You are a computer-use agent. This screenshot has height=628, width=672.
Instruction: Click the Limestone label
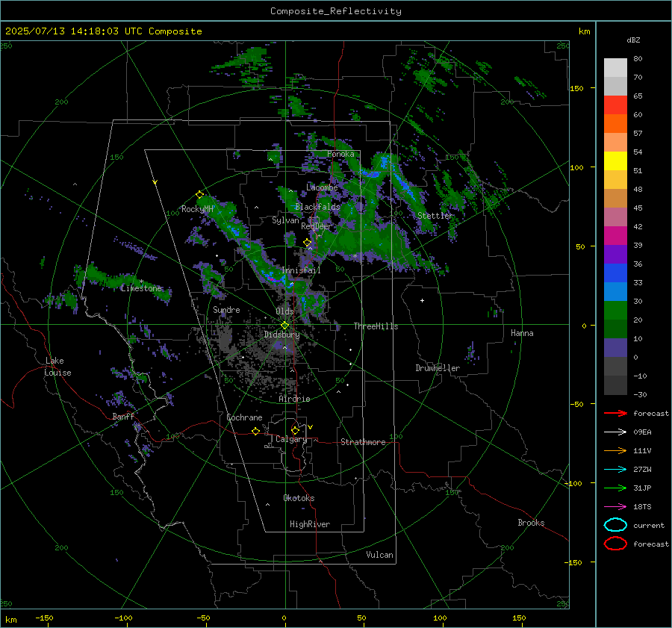point(141,288)
